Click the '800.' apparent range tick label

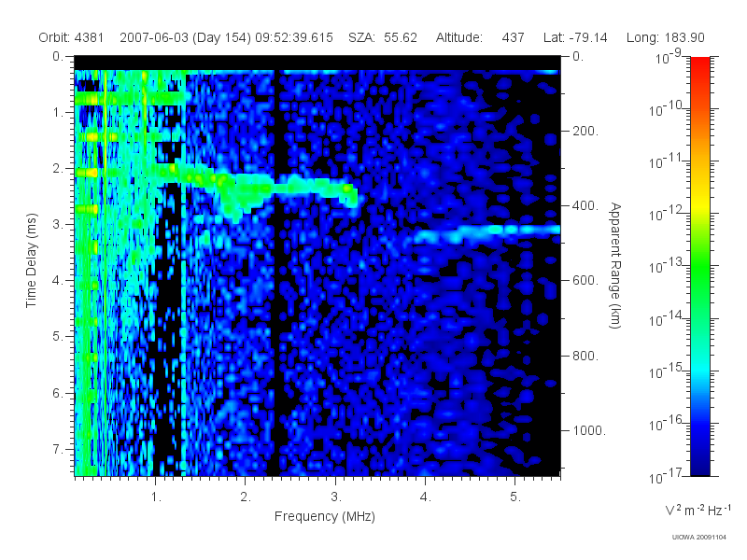click(585, 356)
